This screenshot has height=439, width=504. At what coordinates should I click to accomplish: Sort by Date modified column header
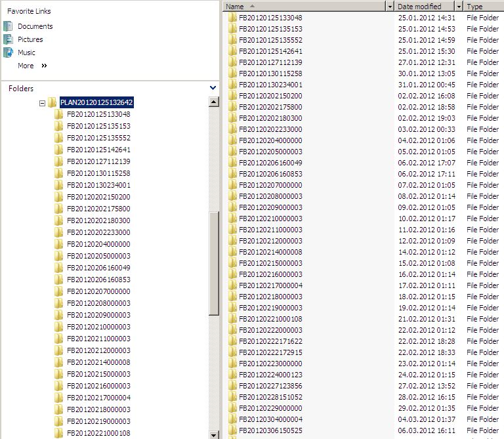click(x=425, y=7)
